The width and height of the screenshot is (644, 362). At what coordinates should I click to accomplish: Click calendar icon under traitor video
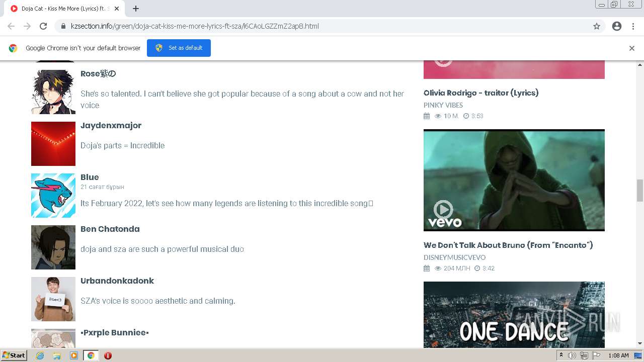[x=427, y=116]
